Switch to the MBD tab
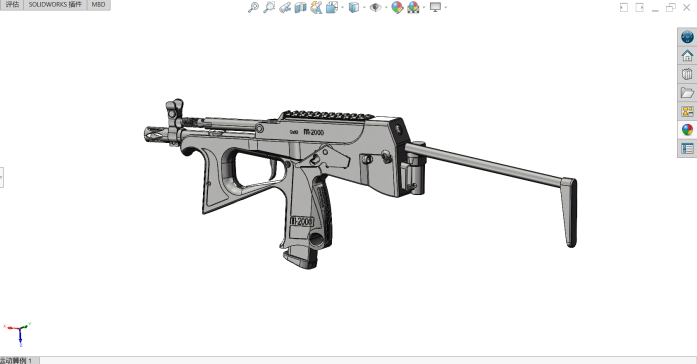697x364 pixels. (98, 4)
